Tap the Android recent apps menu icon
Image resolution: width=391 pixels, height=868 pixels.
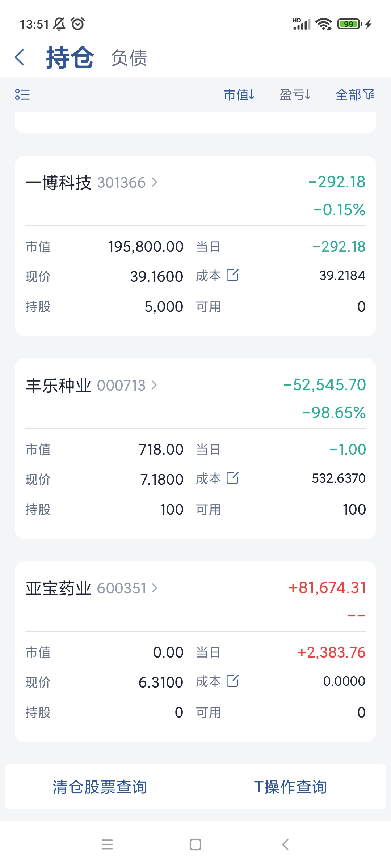[107, 844]
